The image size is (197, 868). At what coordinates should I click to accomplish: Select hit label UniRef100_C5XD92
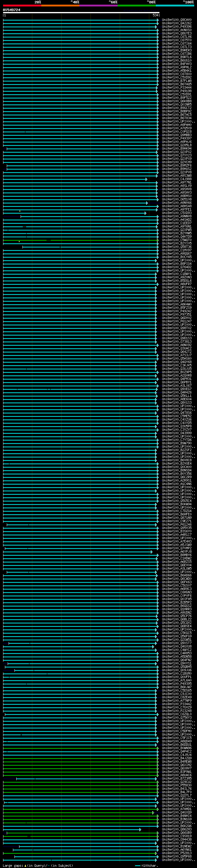(177, 77)
